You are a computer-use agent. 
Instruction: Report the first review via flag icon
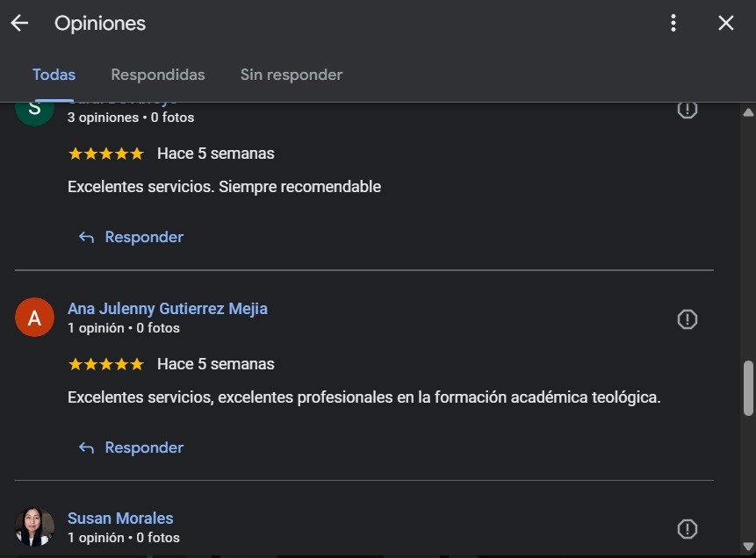pyautogui.click(x=688, y=110)
